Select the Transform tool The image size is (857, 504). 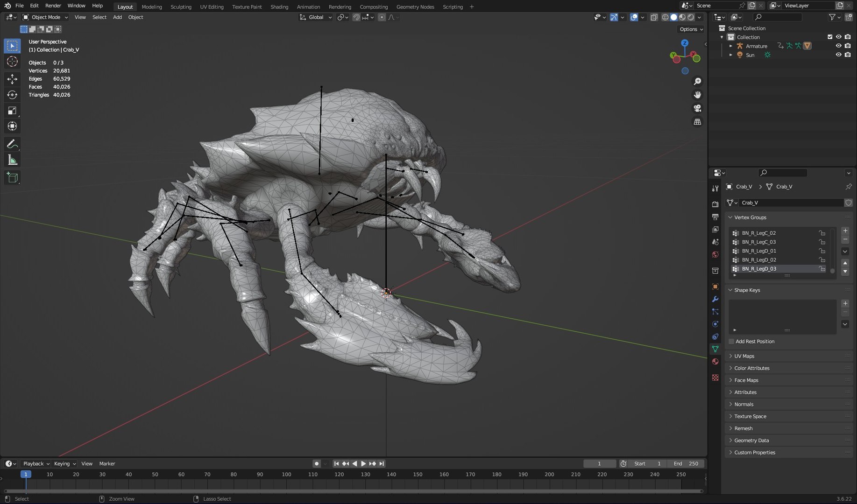coord(13,126)
